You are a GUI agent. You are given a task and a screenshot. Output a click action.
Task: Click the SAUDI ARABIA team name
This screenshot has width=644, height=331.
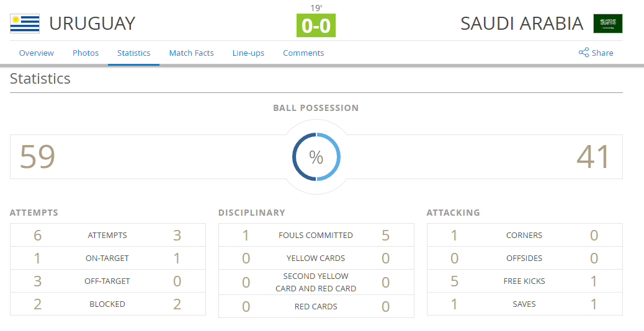point(522,24)
